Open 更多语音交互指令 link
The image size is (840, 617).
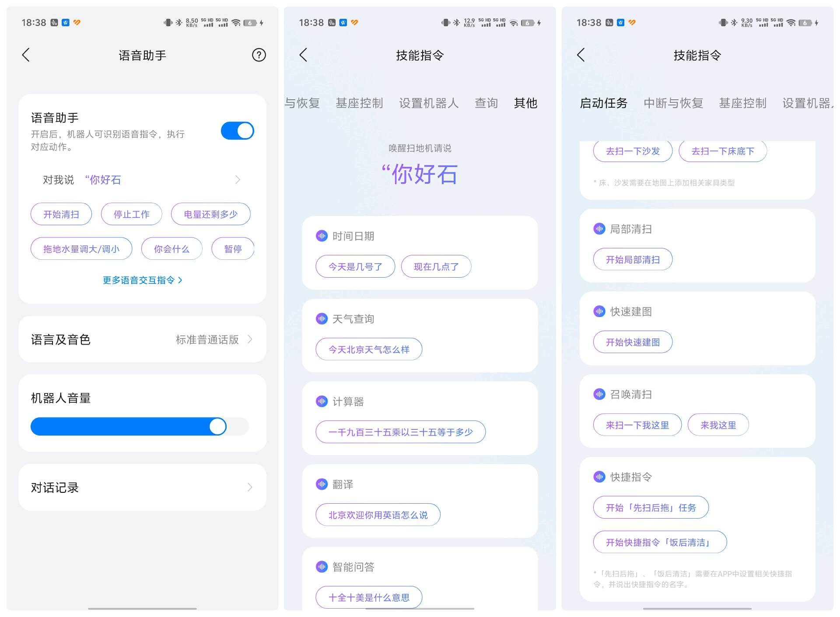pyautogui.click(x=142, y=280)
